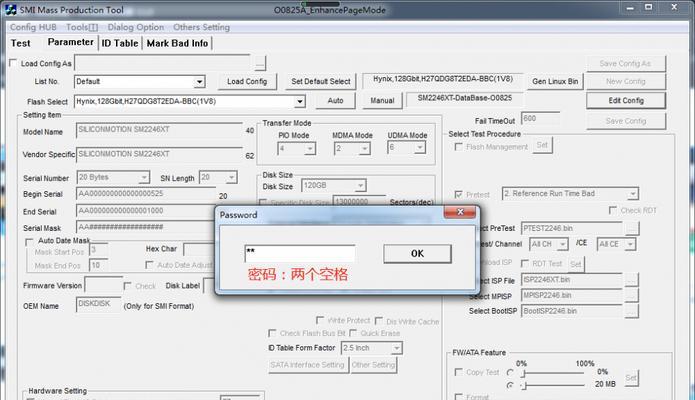Image resolution: width=695 pixels, height=400 pixels.
Task: Open the SN Length dropdown
Action: [x=231, y=177]
